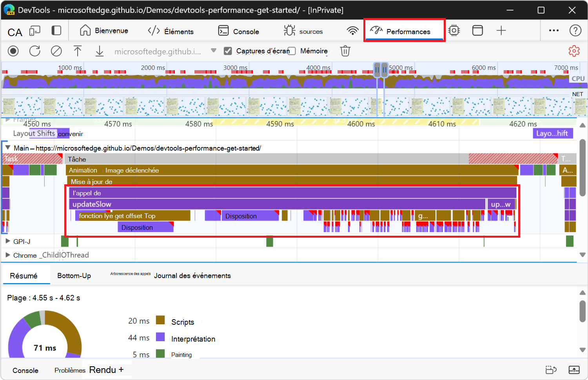Click the Mise à jour de bar
Image resolution: width=588 pixels, height=380 pixels.
point(292,182)
